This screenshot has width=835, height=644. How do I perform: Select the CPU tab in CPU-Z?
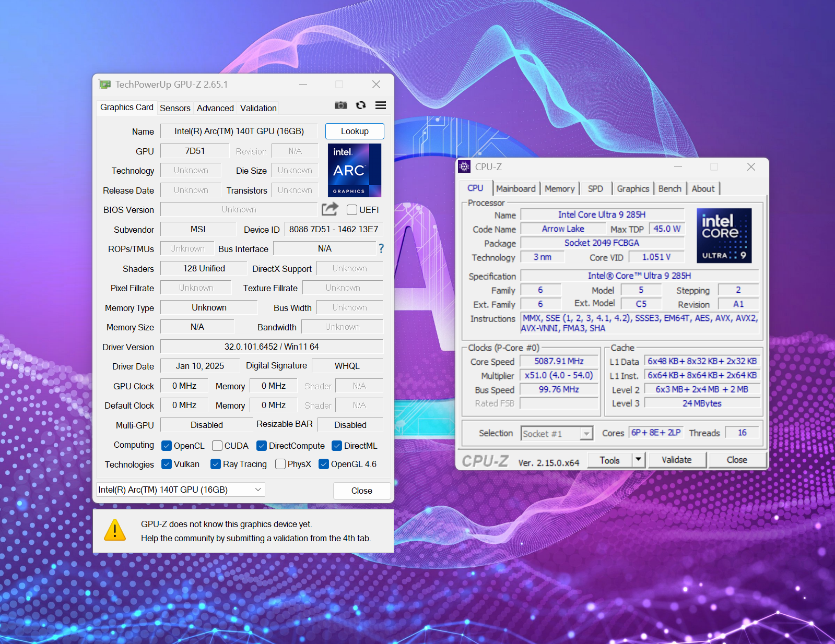475,188
